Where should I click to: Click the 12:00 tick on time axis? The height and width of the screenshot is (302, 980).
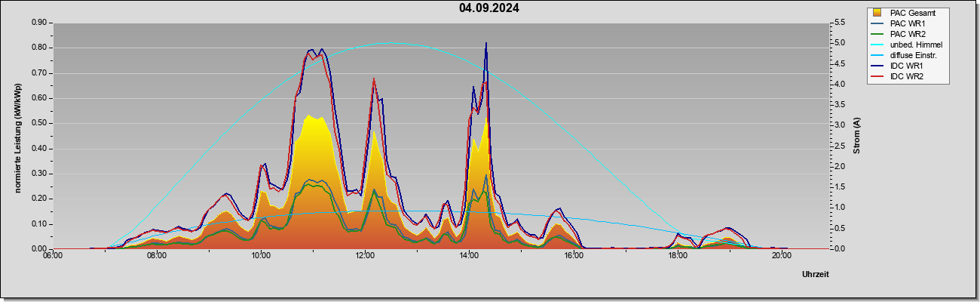pos(365,255)
